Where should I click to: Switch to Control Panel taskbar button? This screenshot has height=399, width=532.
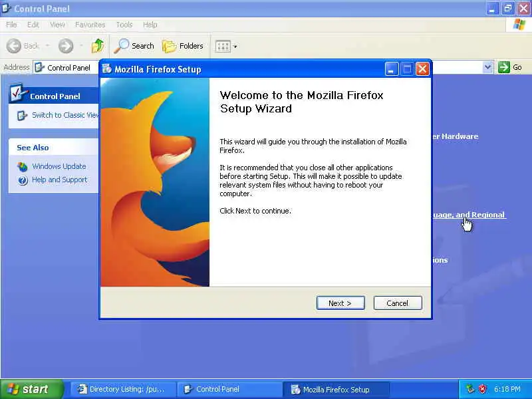tap(230, 389)
